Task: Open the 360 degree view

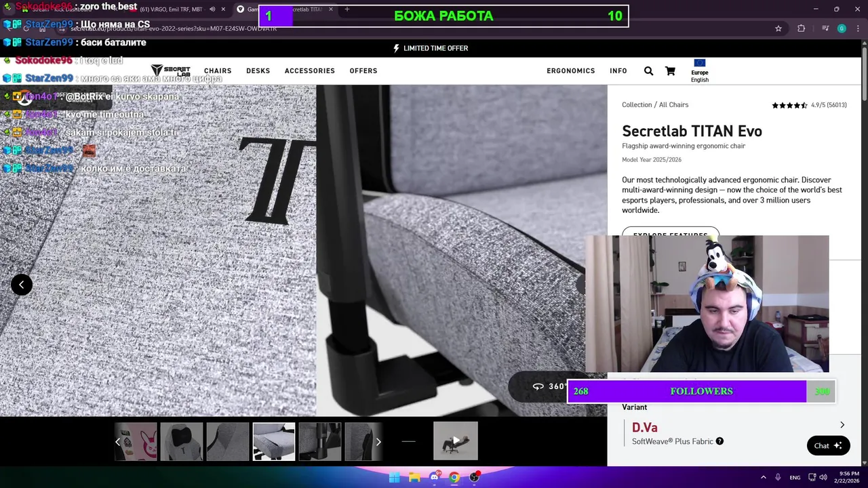Action: [x=549, y=386]
